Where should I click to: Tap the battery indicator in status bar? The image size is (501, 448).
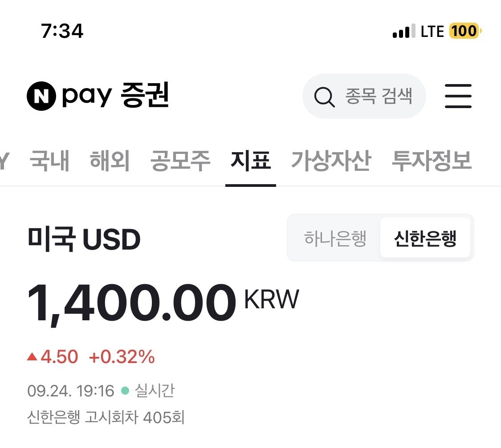(465, 31)
